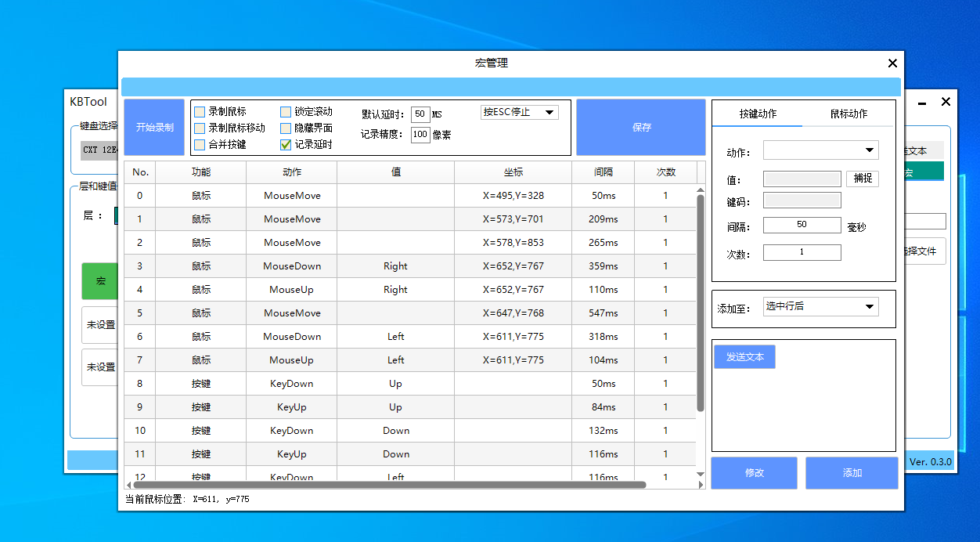Click the 添加 button
This screenshot has width=980, height=542.
(x=851, y=472)
